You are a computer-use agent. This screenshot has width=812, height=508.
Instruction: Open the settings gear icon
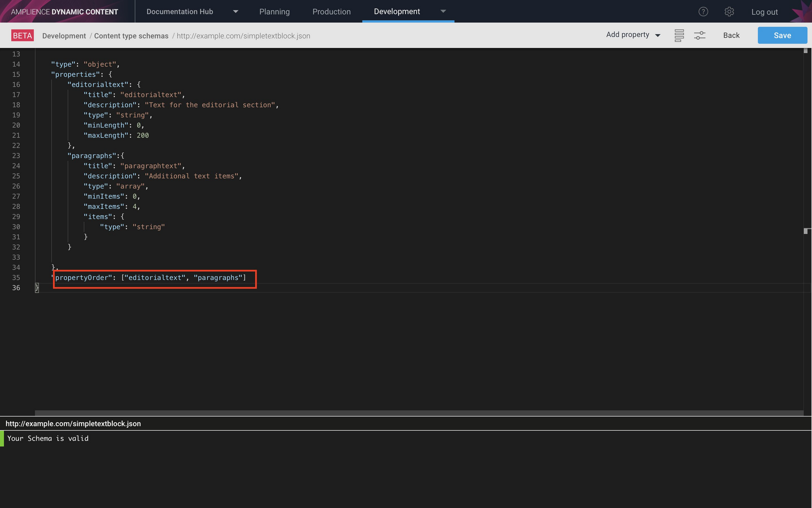point(730,12)
